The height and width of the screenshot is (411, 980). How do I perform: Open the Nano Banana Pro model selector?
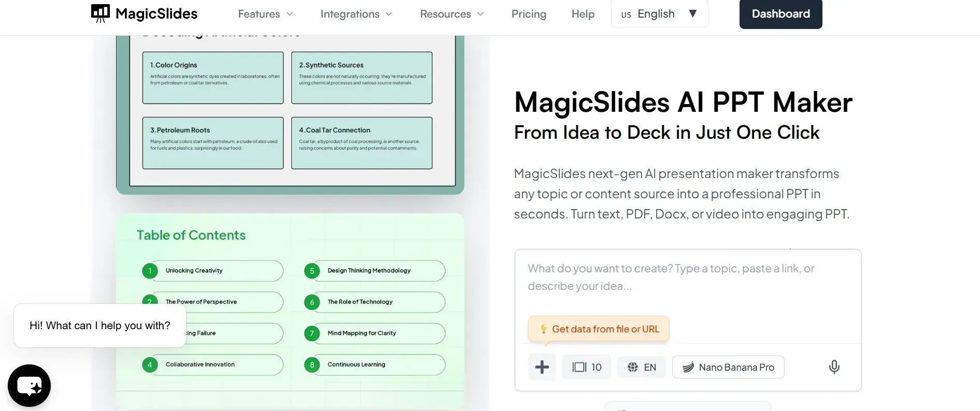coord(728,367)
